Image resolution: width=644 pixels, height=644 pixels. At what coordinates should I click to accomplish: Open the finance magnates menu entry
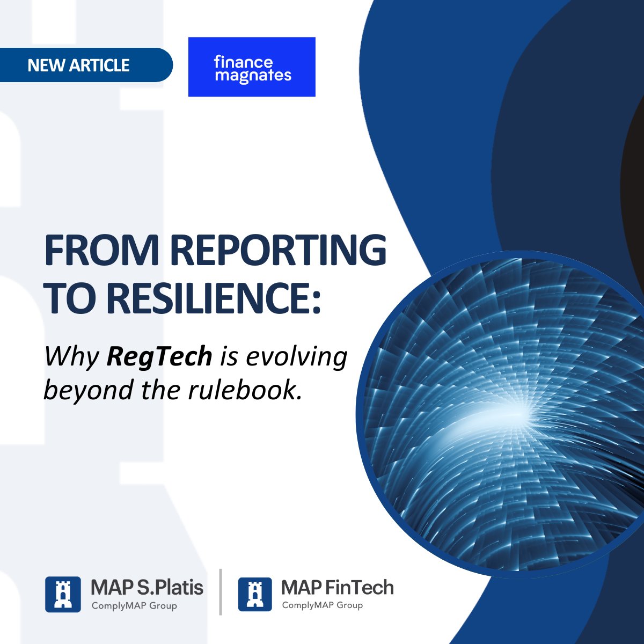252,67
